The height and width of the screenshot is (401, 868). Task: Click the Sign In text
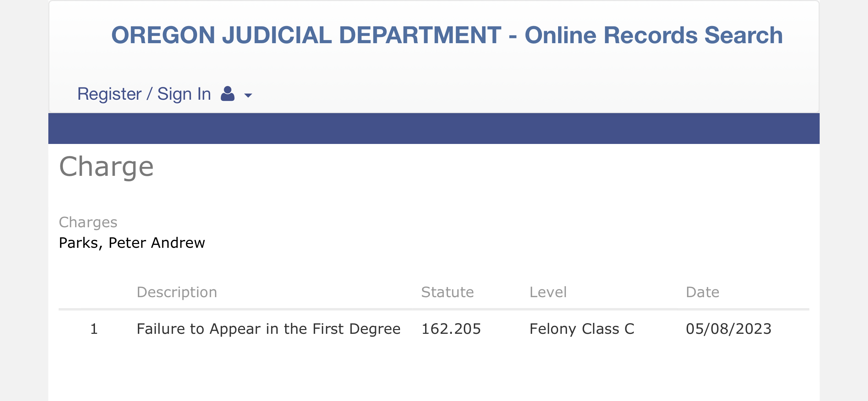click(x=184, y=94)
